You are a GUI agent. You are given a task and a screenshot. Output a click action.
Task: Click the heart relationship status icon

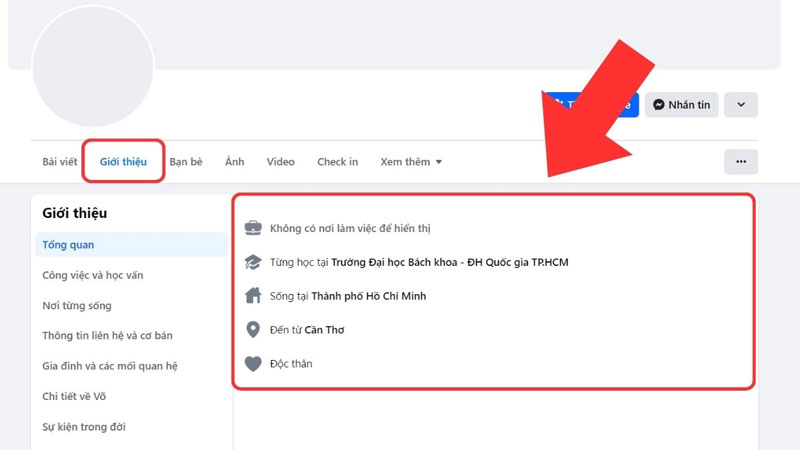pyautogui.click(x=253, y=364)
